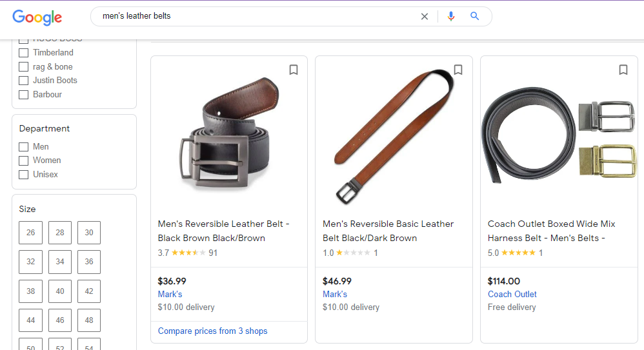Choose size 32 filter

pyautogui.click(x=31, y=262)
